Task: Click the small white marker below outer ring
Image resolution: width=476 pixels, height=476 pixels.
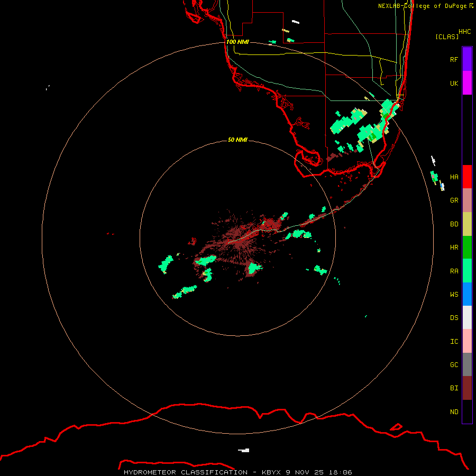Action: (244, 450)
